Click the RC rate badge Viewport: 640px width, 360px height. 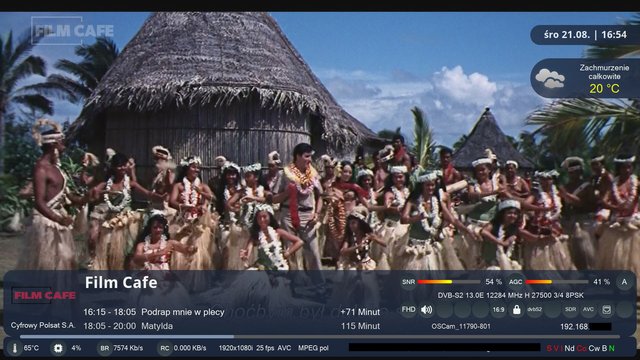point(164,348)
